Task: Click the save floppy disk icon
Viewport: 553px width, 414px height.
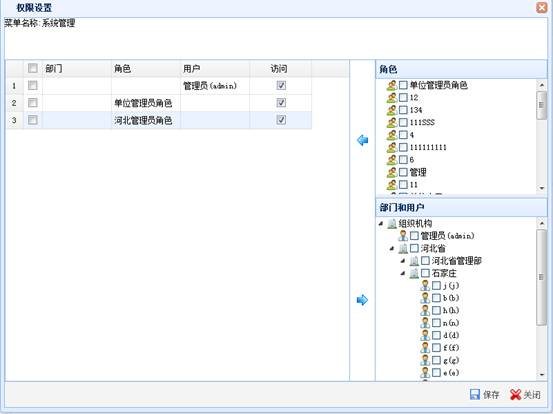Action: click(x=475, y=394)
